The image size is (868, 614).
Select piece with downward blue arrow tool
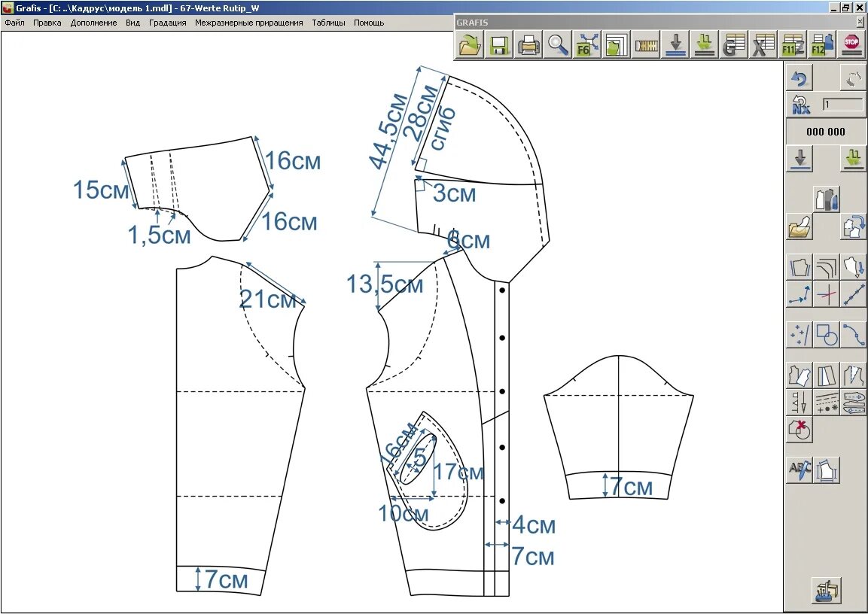tap(854, 267)
